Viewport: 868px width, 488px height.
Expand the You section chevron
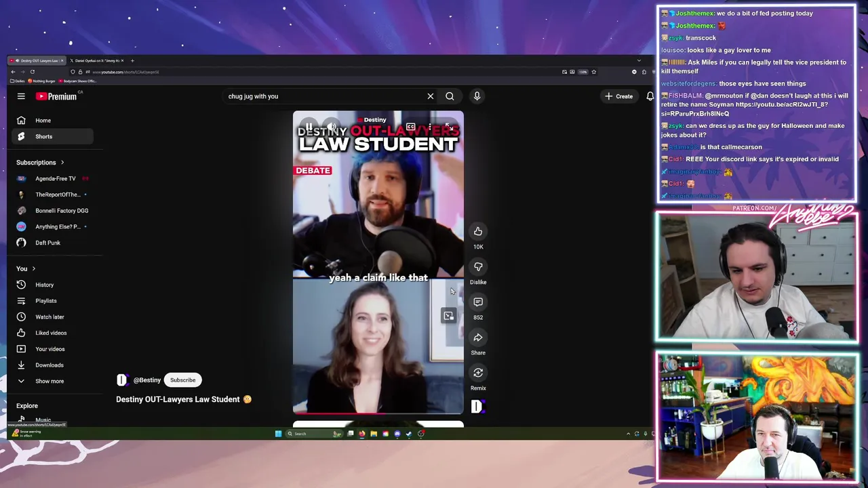pos(33,269)
